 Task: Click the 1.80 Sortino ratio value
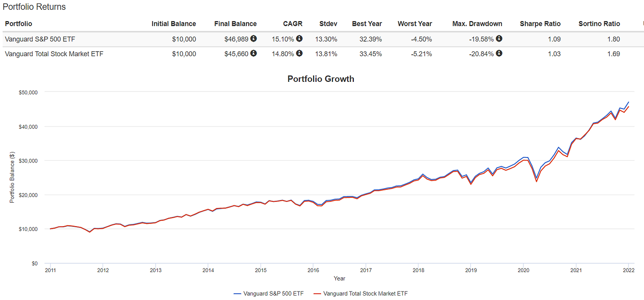click(613, 39)
